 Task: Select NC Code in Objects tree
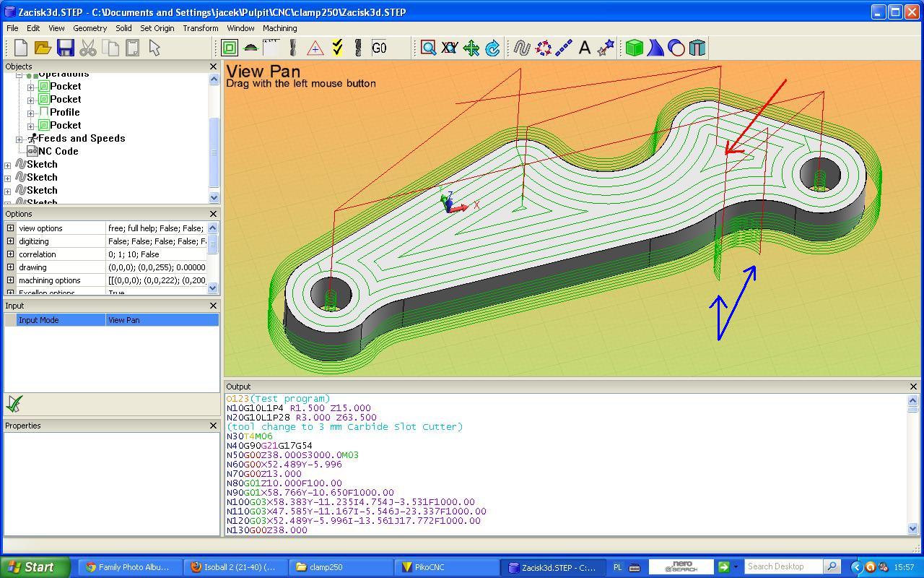58,151
